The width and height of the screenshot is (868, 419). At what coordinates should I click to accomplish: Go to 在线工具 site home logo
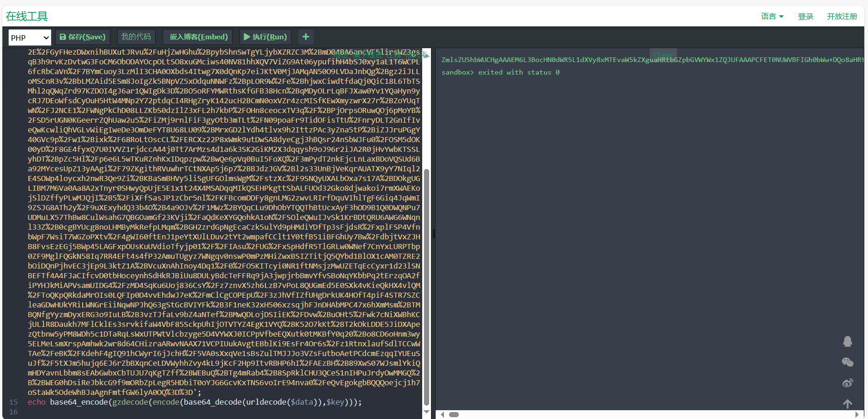pyautogui.click(x=27, y=16)
